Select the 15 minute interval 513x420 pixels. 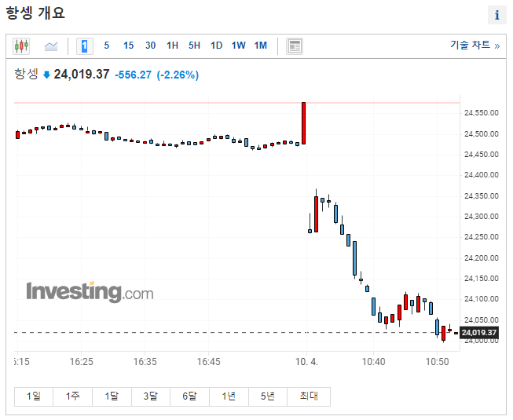pyautogui.click(x=128, y=46)
